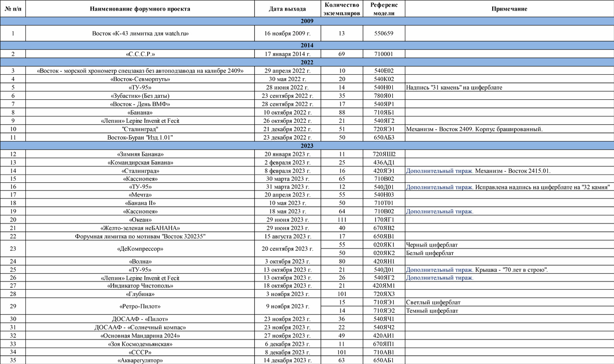
Task: Click 'Восток-Буран "Изд.1.01"' project cell
Action: (x=140, y=138)
